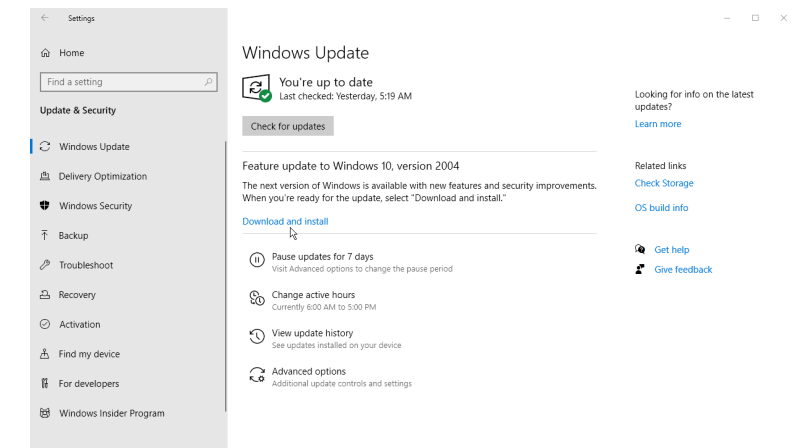
Task: Click the Windows Insider Program icon
Action: pyautogui.click(x=45, y=413)
